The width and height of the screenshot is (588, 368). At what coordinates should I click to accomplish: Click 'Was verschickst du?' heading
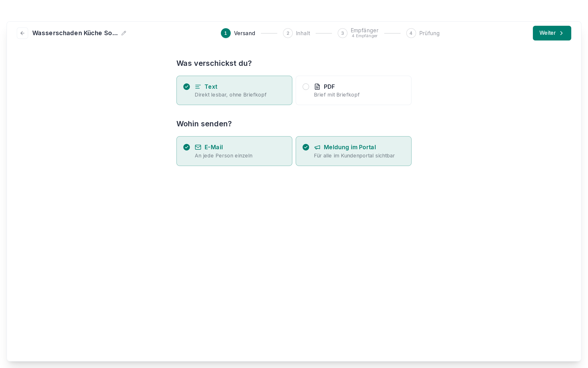214,63
